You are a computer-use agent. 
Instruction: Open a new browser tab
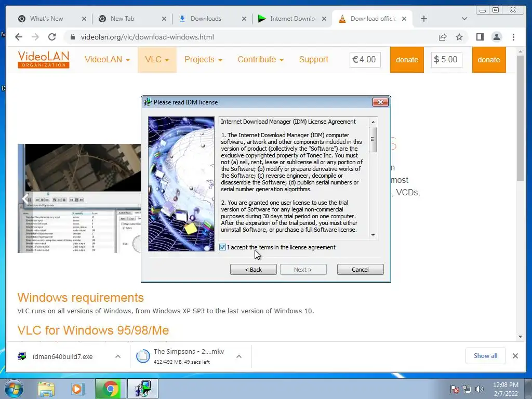[x=424, y=19]
